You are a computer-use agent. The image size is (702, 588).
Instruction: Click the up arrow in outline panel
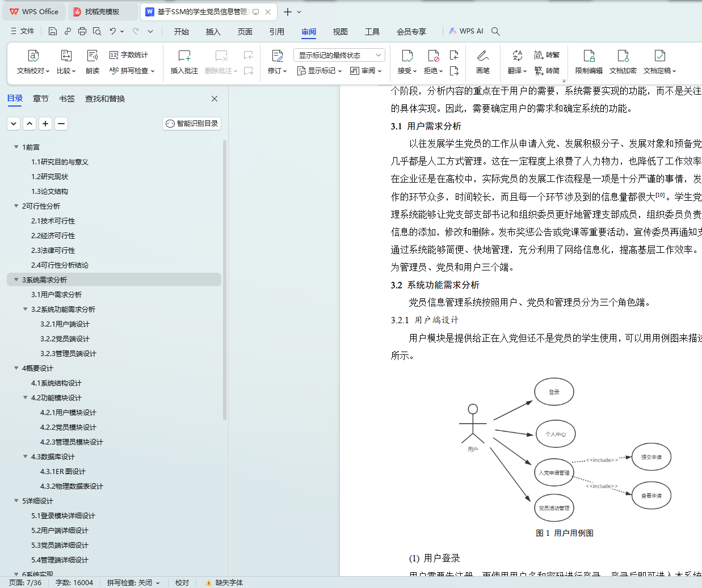[x=30, y=124]
